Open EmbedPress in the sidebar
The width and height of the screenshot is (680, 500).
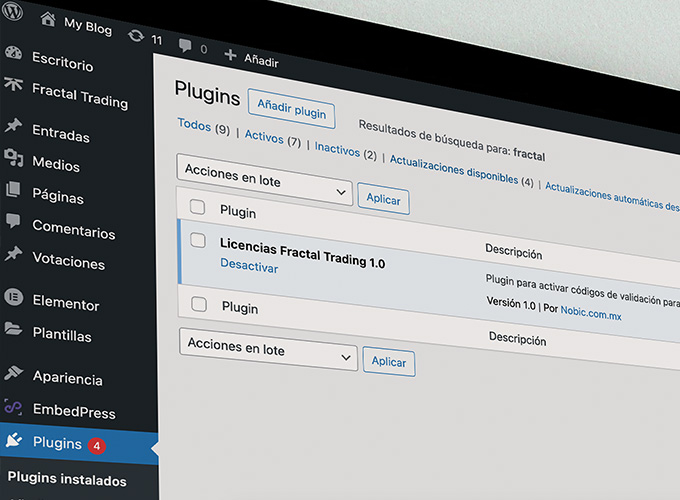(75, 410)
